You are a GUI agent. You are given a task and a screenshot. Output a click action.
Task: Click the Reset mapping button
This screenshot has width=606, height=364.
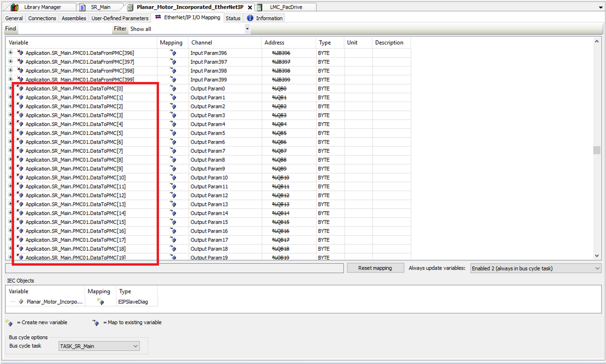[375, 267]
